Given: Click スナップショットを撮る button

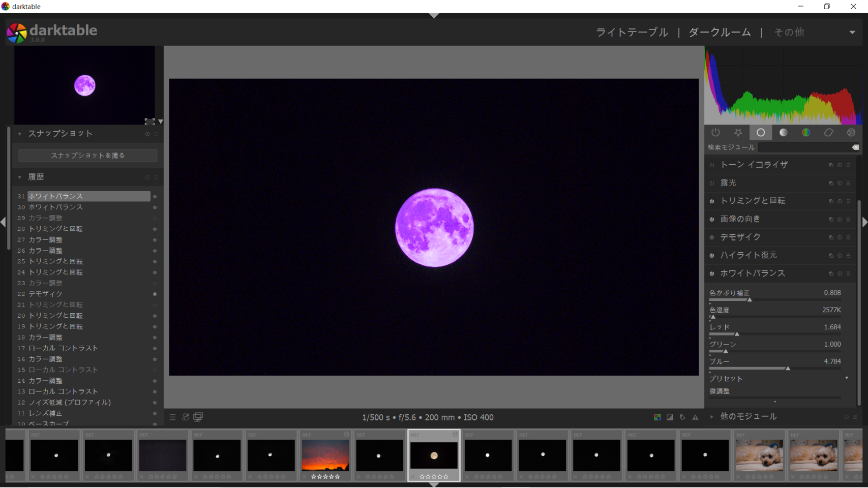Looking at the screenshot, I should pyautogui.click(x=87, y=156).
